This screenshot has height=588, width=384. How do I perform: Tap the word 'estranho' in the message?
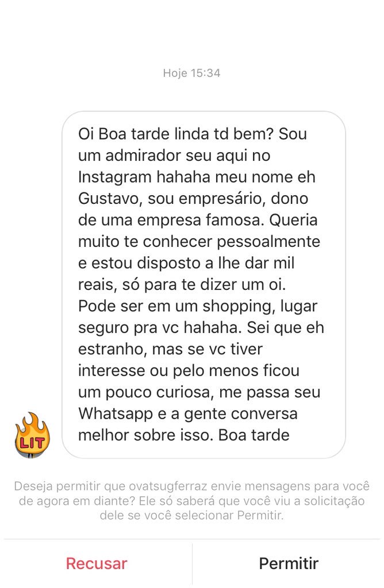coord(113,349)
